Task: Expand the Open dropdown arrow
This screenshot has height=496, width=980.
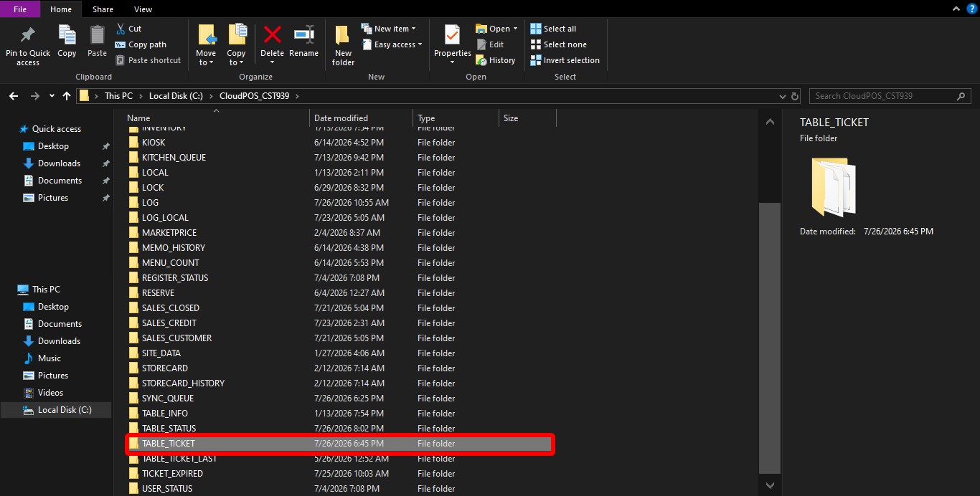Action: pos(515,29)
